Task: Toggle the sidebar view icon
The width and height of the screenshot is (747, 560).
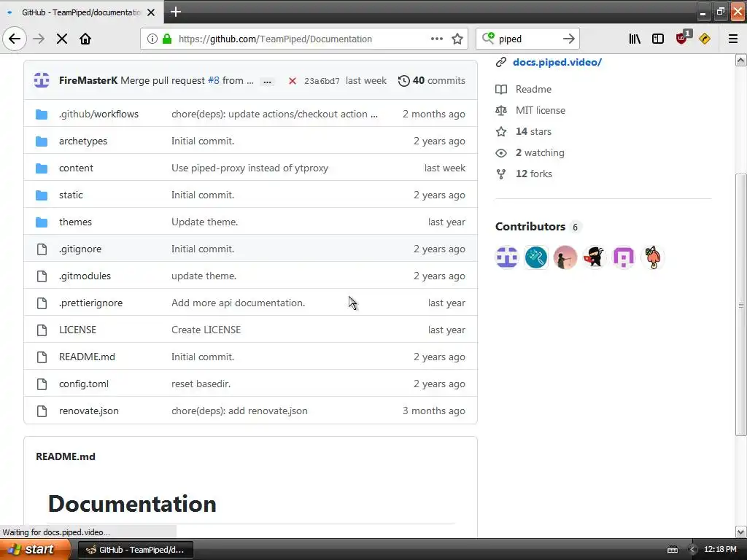Action: 658,39
